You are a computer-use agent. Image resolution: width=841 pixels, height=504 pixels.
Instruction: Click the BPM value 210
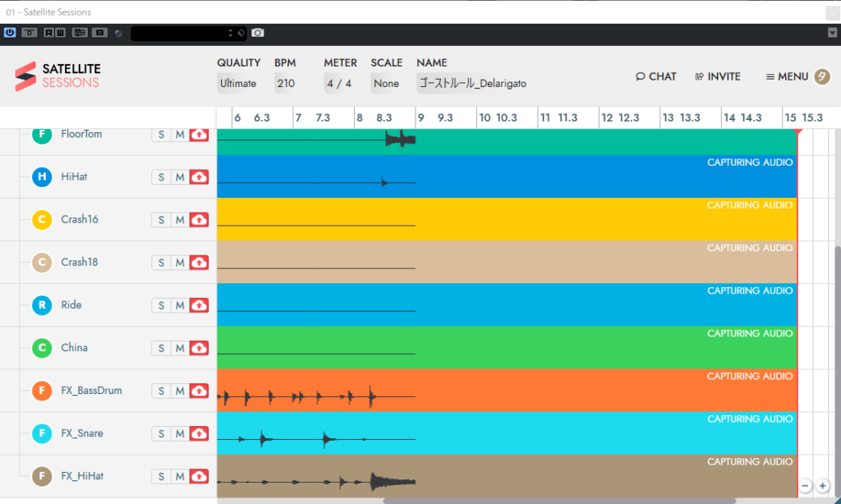click(x=286, y=83)
